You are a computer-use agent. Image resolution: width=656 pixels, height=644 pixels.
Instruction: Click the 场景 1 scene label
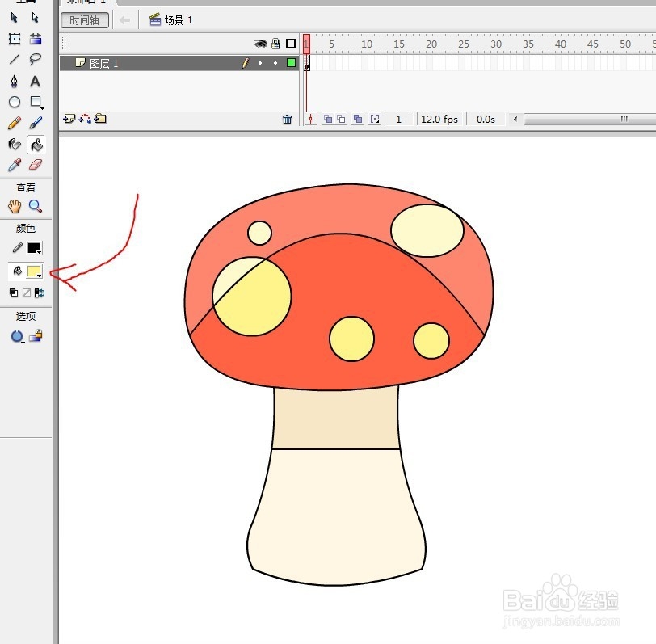pyautogui.click(x=178, y=20)
